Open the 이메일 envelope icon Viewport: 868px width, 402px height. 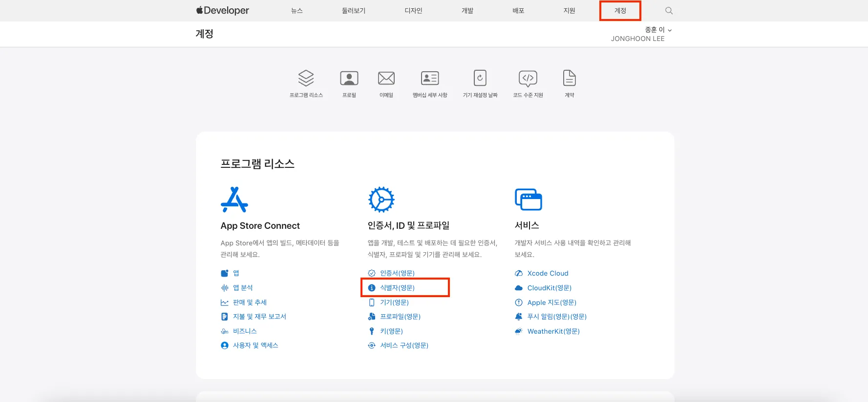[386, 78]
